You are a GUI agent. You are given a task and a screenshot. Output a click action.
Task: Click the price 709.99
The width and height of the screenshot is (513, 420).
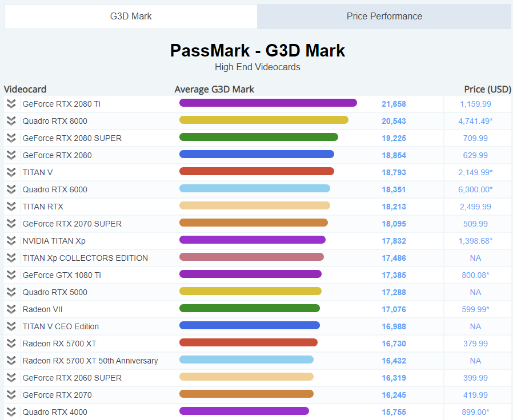click(x=475, y=138)
